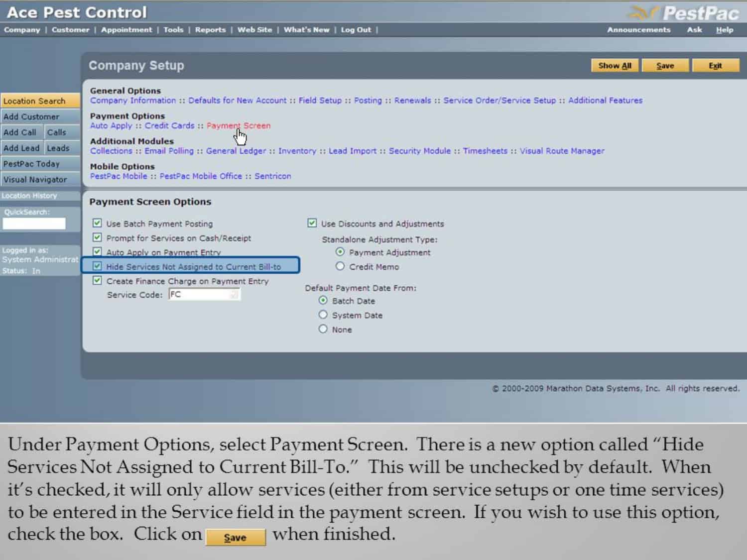Viewport: 747px width, 560px height.
Task: Open the Help link
Action: click(725, 30)
